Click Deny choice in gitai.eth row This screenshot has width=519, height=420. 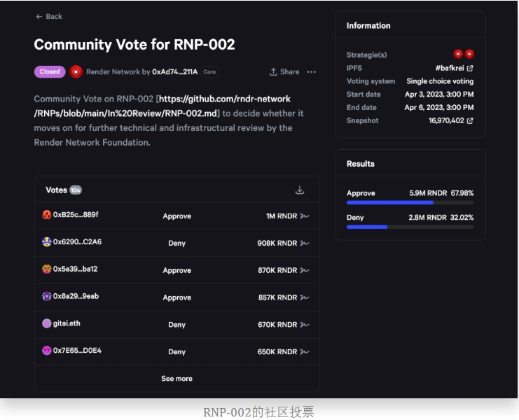pyautogui.click(x=177, y=325)
